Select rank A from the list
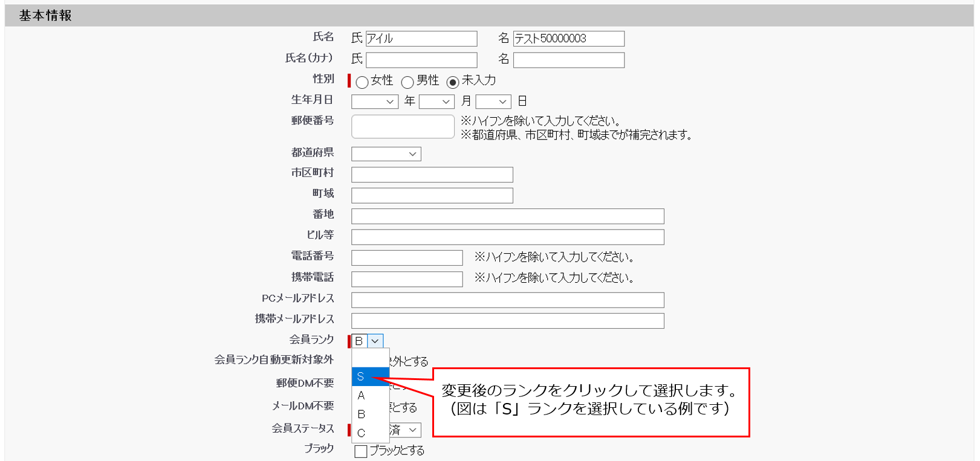Image resolution: width=980 pixels, height=461 pixels. pos(370,396)
